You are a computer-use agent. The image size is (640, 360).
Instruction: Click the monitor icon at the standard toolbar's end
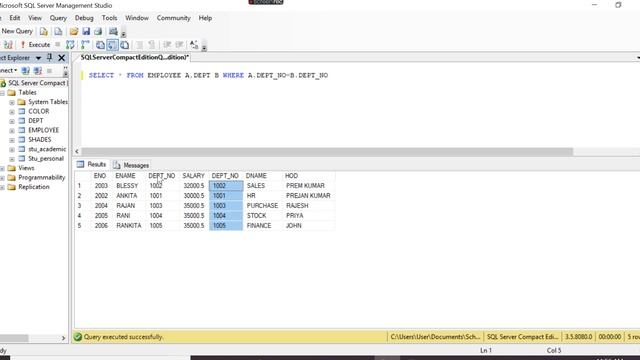pyautogui.click(x=113, y=31)
